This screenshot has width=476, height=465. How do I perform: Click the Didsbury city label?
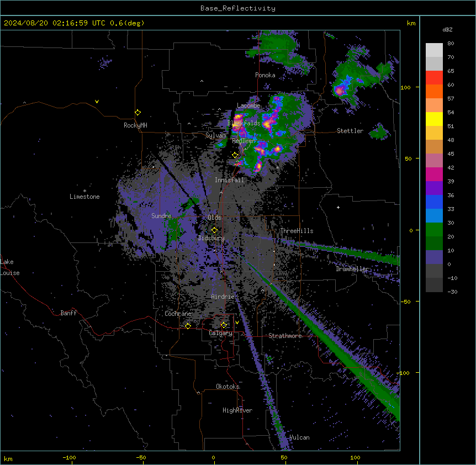coord(211,238)
